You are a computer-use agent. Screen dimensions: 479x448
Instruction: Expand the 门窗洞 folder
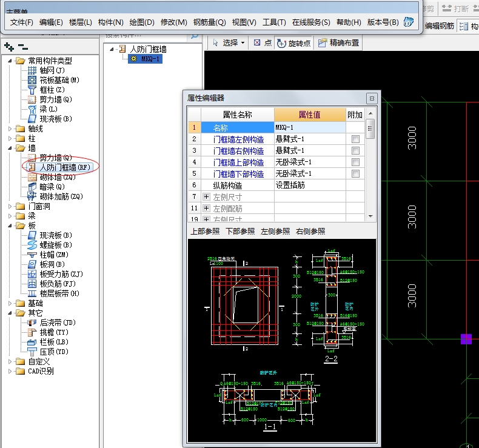pyautogui.click(x=10, y=207)
